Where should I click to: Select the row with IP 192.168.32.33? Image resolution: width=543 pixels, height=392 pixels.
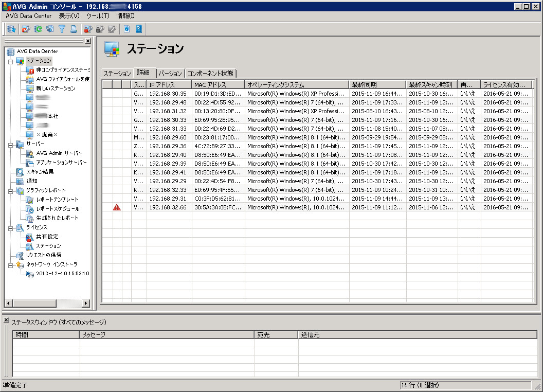click(317, 190)
